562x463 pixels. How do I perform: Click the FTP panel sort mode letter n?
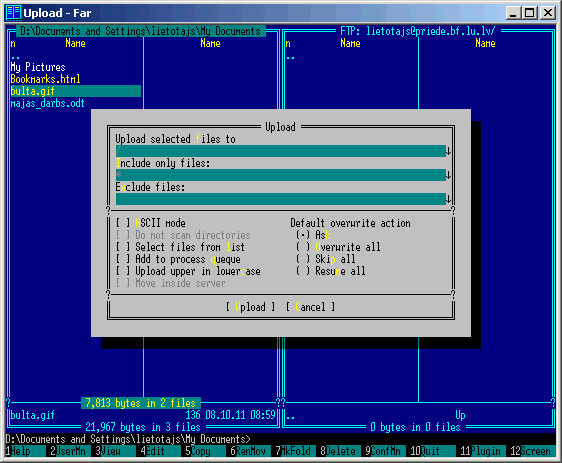(288, 43)
